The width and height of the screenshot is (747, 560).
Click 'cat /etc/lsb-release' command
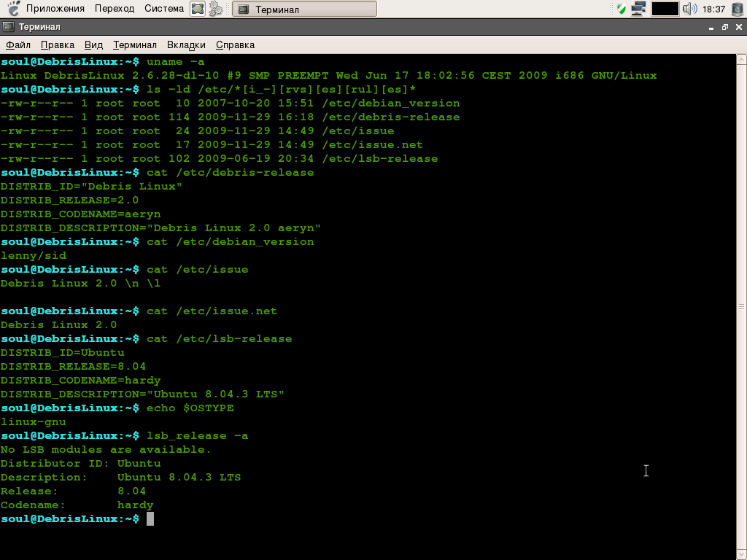219,338
